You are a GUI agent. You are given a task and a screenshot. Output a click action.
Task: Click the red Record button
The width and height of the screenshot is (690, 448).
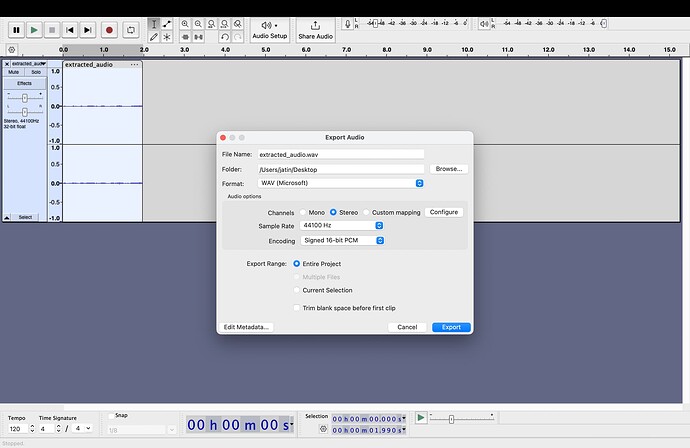point(109,30)
